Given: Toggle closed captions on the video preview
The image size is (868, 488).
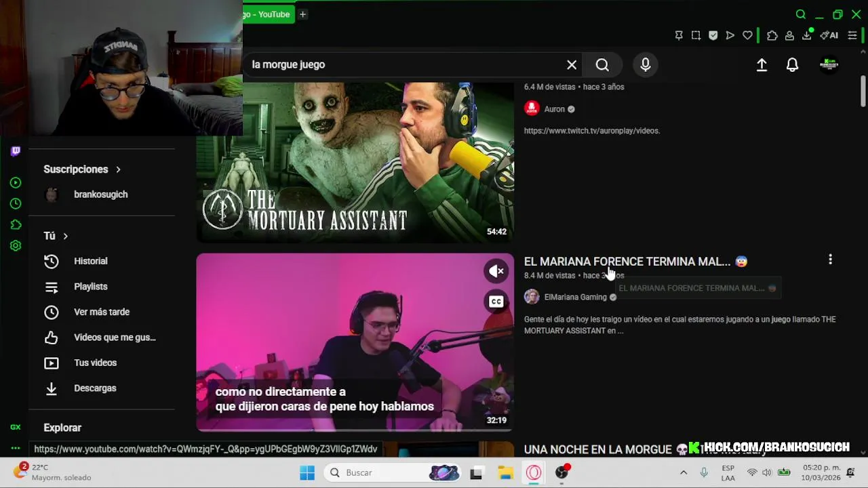Looking at the screenshot, I should 496,302.
